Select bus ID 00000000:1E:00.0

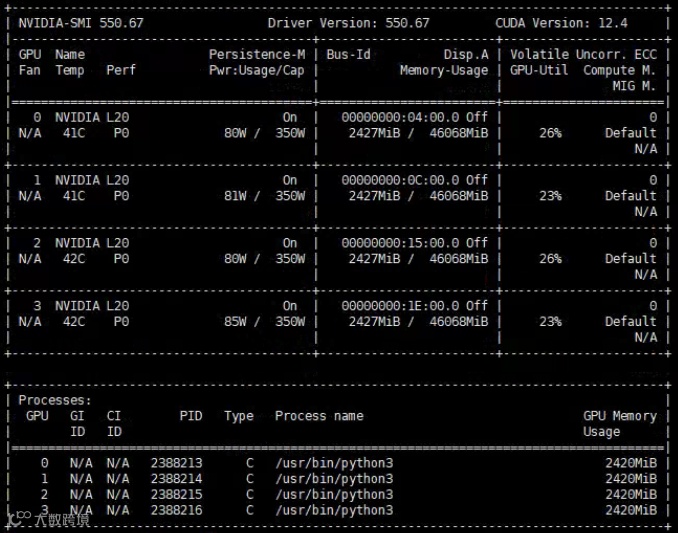(400, 306)
